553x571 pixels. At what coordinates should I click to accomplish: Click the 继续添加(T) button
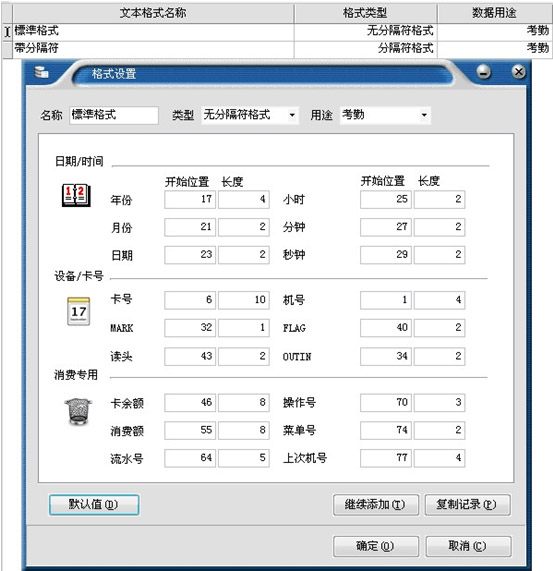(x=375, y=505)
